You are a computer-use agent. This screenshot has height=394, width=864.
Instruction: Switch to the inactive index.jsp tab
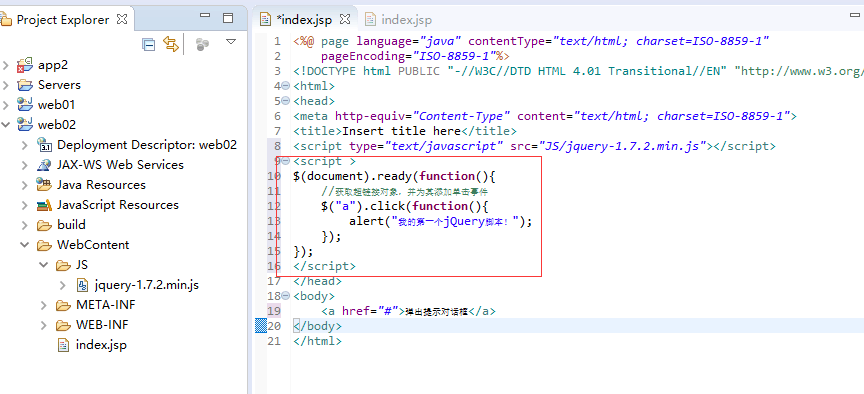(x=406, y=20)
